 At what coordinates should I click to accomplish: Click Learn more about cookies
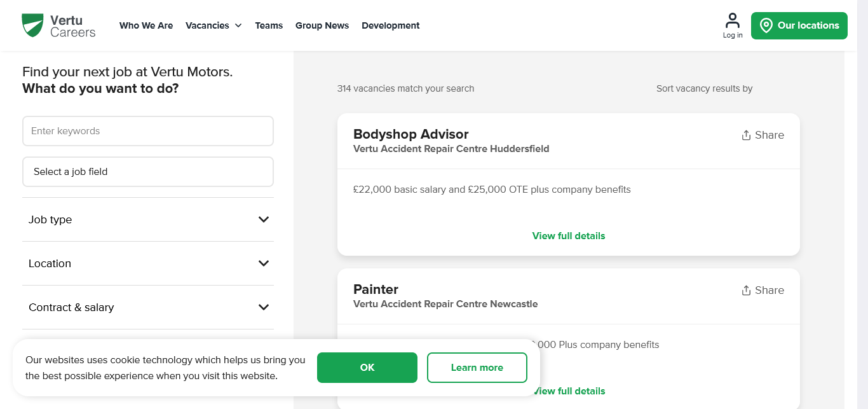[x=477, y=368]
